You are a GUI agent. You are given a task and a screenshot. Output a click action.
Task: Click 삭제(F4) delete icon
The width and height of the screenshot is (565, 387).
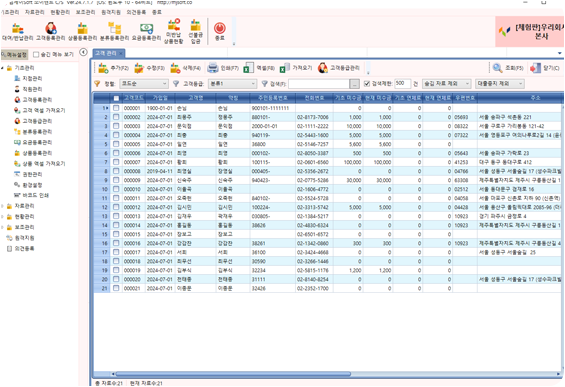pyautogui.click(x=186, y=68)
